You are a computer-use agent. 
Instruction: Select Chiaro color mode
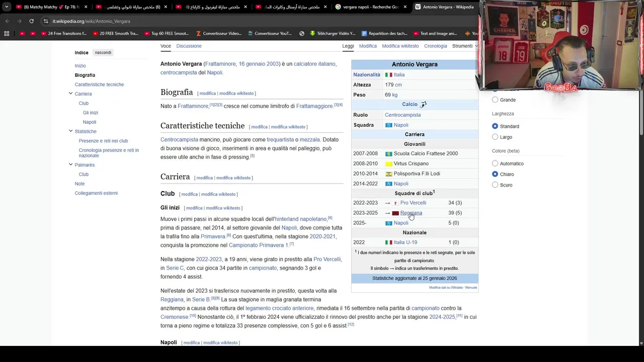pyautogui.click(x=495, y=174)
